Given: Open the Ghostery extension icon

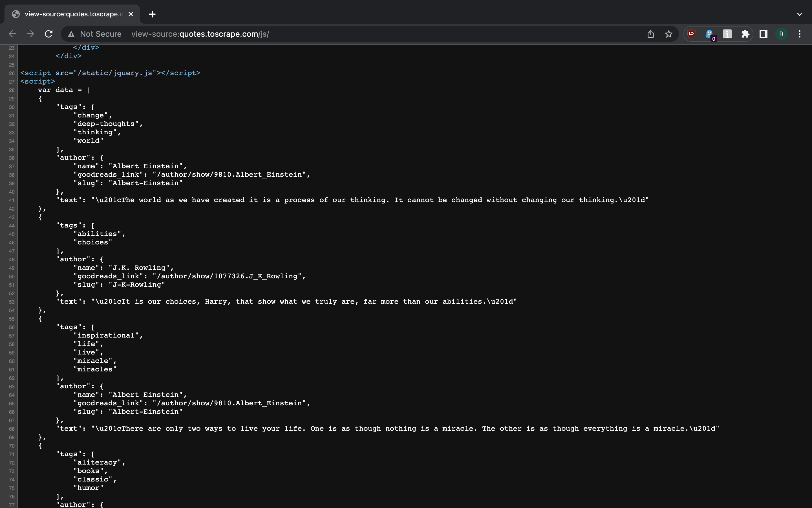Looking at the screenshot, I should point(709,34).
